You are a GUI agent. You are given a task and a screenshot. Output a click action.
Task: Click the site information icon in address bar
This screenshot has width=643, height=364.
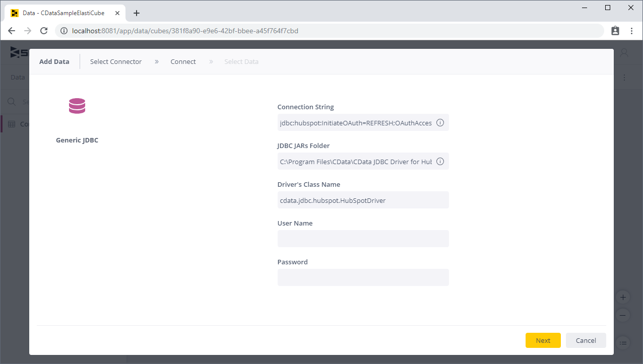[63, 31]
